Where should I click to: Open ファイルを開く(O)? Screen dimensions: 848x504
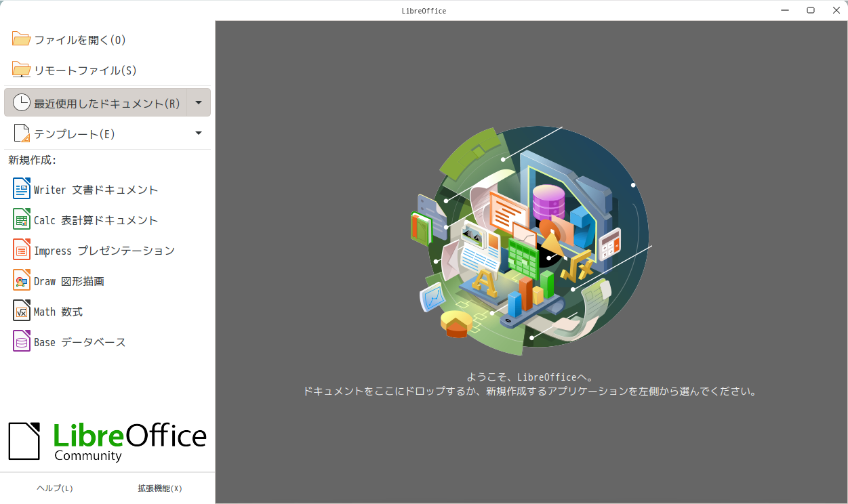coord(108,39)
